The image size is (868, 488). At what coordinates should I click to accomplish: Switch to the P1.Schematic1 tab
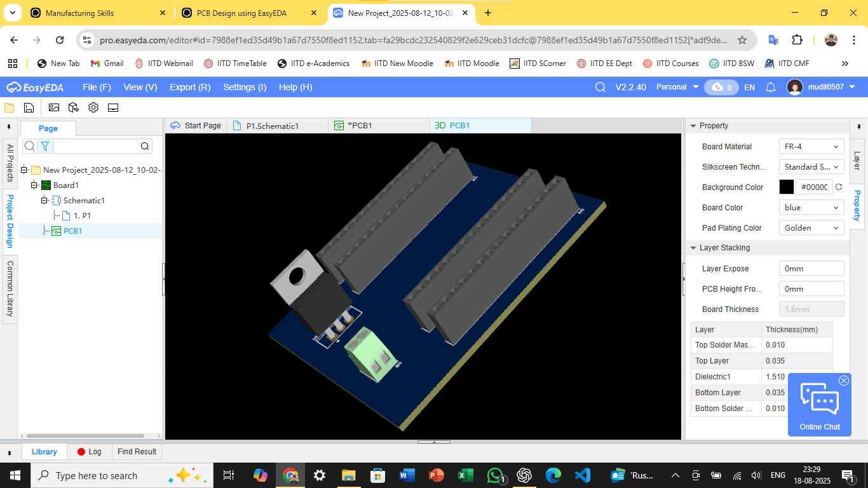[272, 126]
